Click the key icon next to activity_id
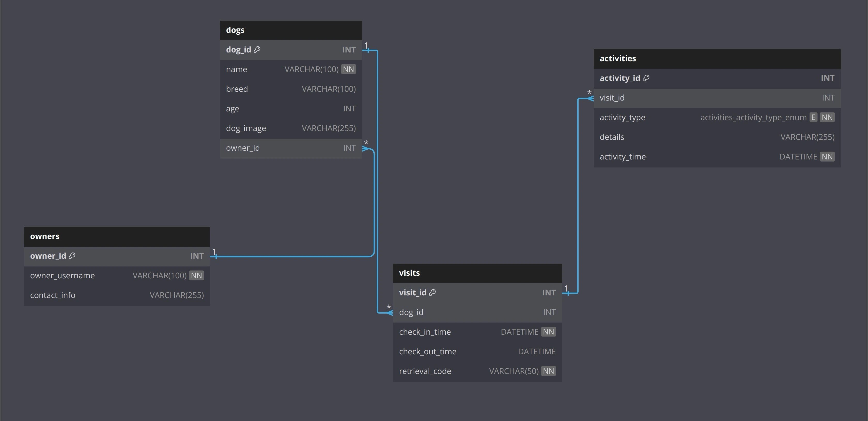This screenshot has height=421, width=868. click(646, 78)
